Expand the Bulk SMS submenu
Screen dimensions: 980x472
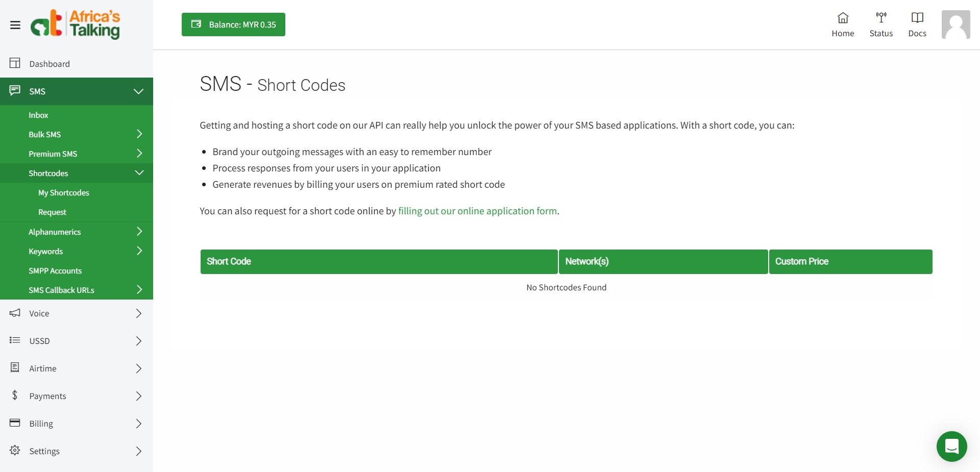click(x=139, y=134)
